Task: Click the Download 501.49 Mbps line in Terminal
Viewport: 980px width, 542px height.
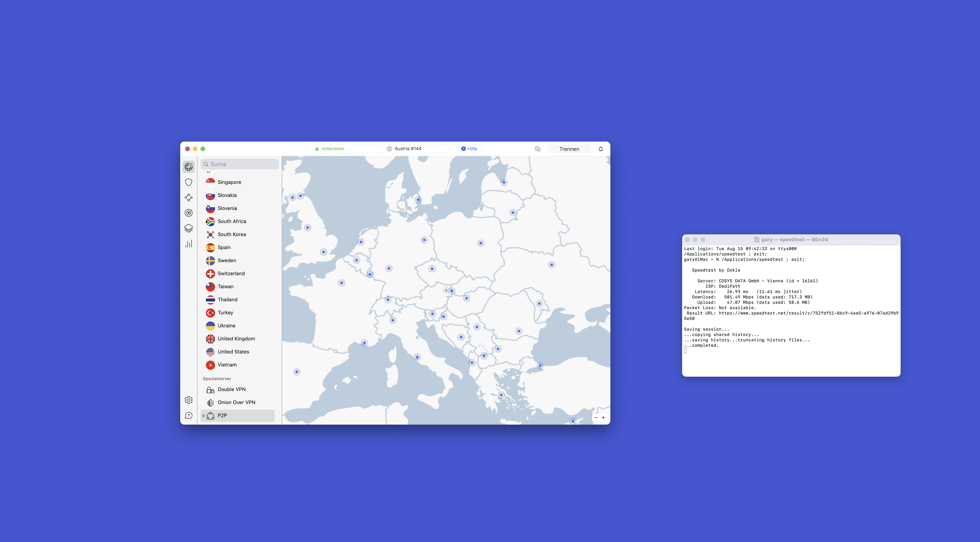Action: (752, 297)
